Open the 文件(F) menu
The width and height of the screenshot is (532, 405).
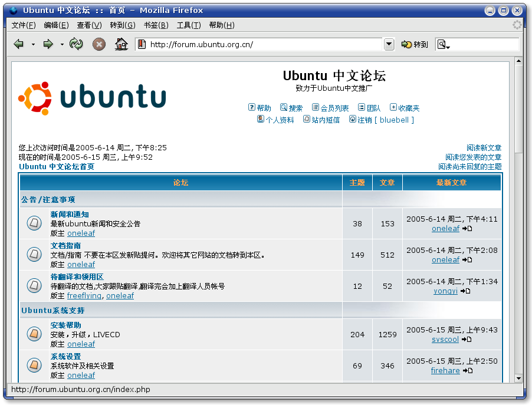tap(24, 25)
